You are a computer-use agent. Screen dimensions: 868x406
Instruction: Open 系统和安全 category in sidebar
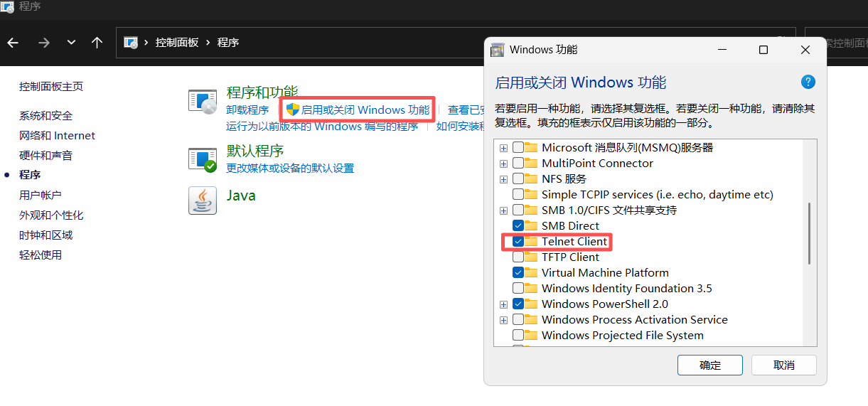point(45,116)
